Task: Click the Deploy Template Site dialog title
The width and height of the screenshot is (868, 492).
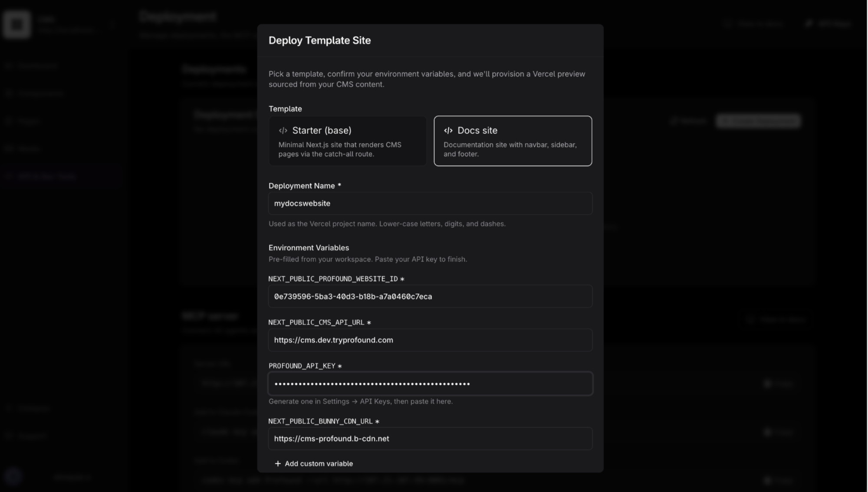Action: [x=319, y=40]
